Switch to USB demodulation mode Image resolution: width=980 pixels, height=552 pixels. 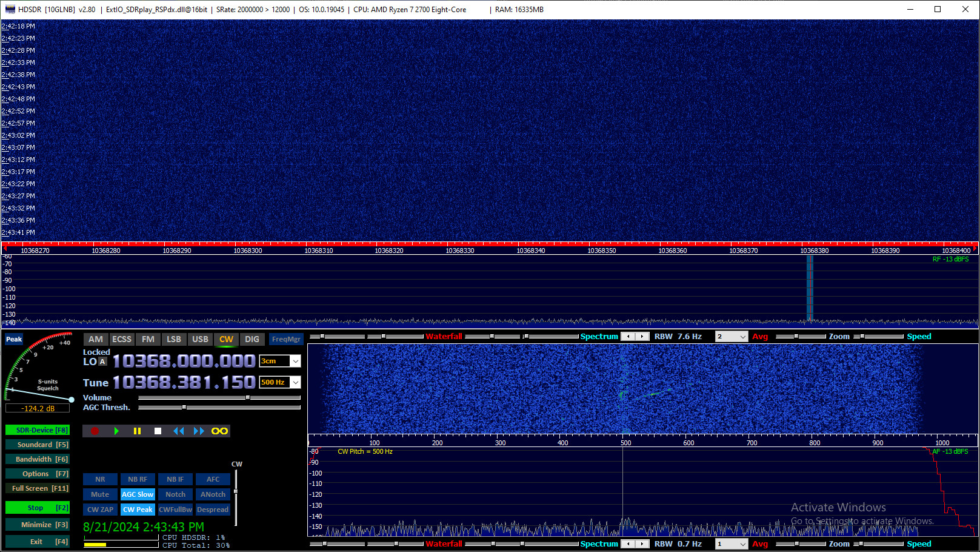pyautogui.click(x=200, y=339)
